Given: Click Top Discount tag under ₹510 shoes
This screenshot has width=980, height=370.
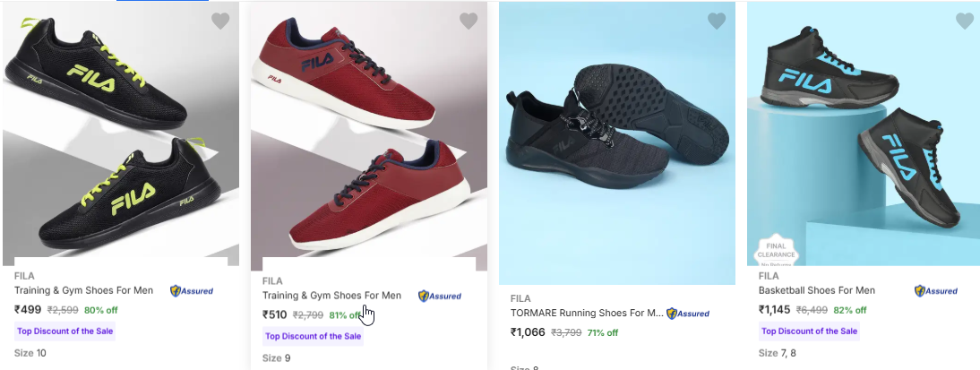Looking at the screenshot, I should click(x=314, y=336).
